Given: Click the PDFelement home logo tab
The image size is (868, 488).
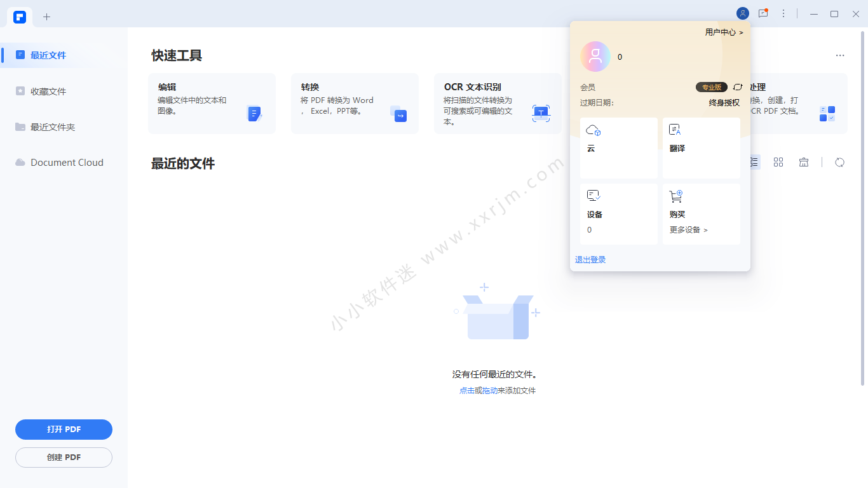Looking at the screenshot, I should point(20,17).
